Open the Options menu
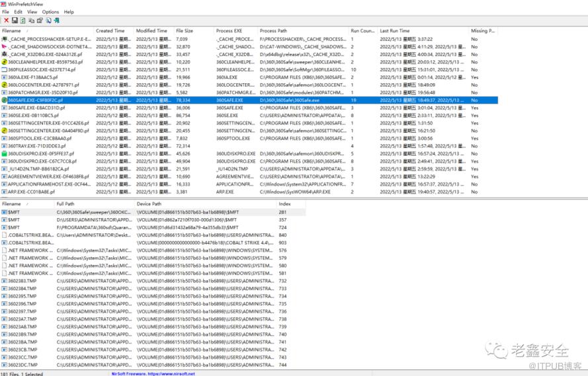Screen dimensions: 588x376 (50, 12)
